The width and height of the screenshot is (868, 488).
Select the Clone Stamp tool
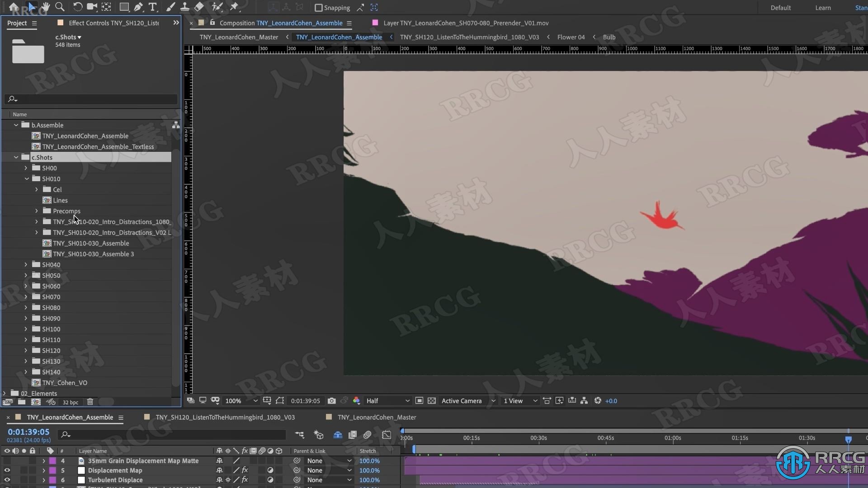tap(184, 7)
